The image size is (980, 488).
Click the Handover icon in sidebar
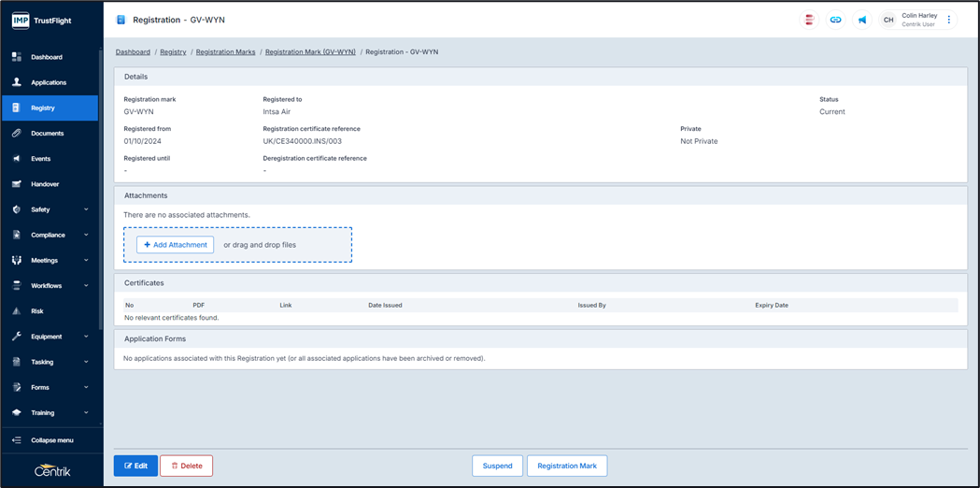click(x=16, y=184)
